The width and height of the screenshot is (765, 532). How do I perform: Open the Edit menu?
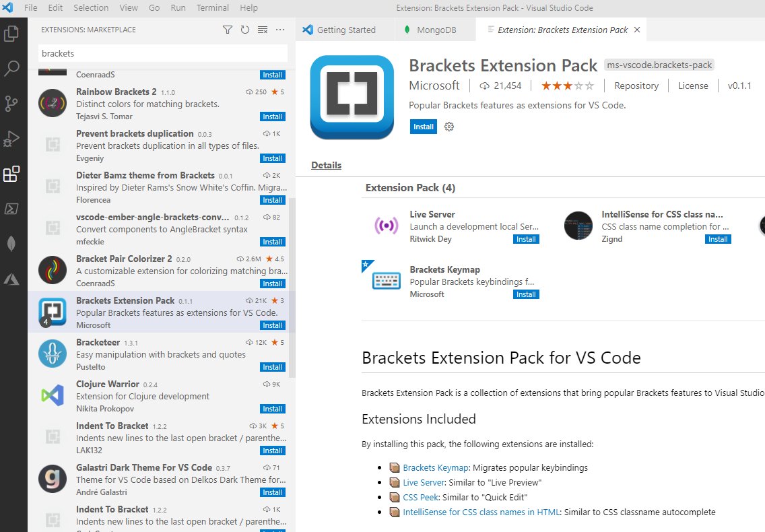pyautogui.click(x=55, y=8)
